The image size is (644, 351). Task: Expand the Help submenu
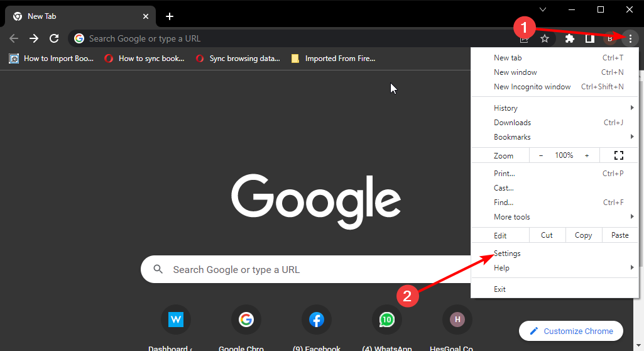554,268
